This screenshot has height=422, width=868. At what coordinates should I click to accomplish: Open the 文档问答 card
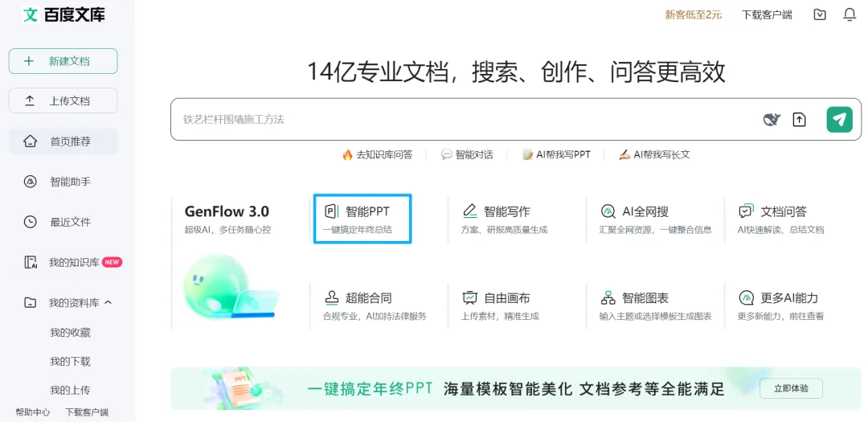(780, 219)
